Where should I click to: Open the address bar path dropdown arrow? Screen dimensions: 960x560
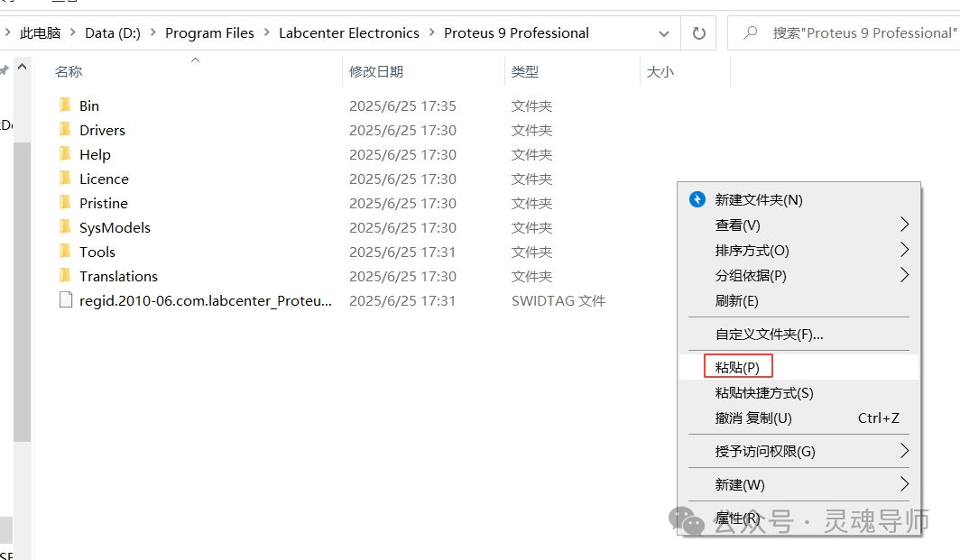pyautogui.click(x=664, y=32)
